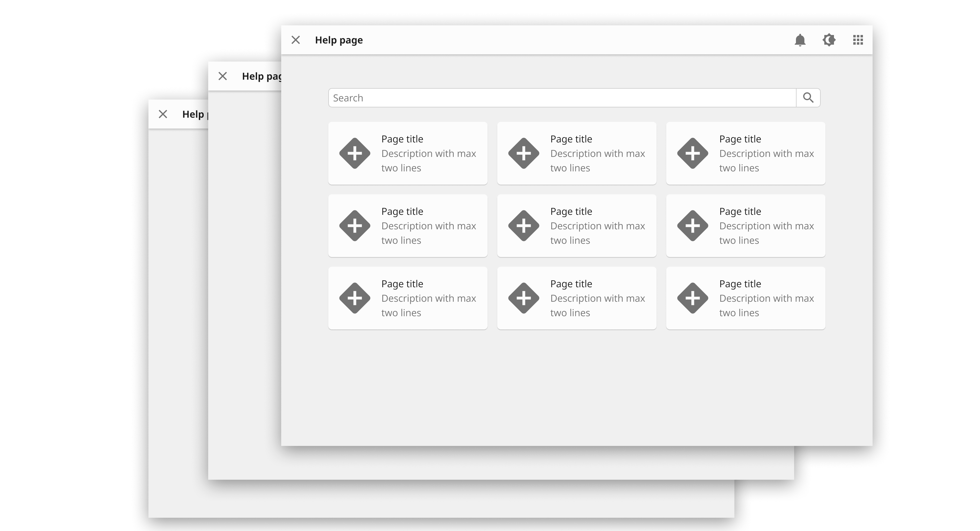
Task: Open Page title text in third row, middle card
Action: (x=571, y=284)
